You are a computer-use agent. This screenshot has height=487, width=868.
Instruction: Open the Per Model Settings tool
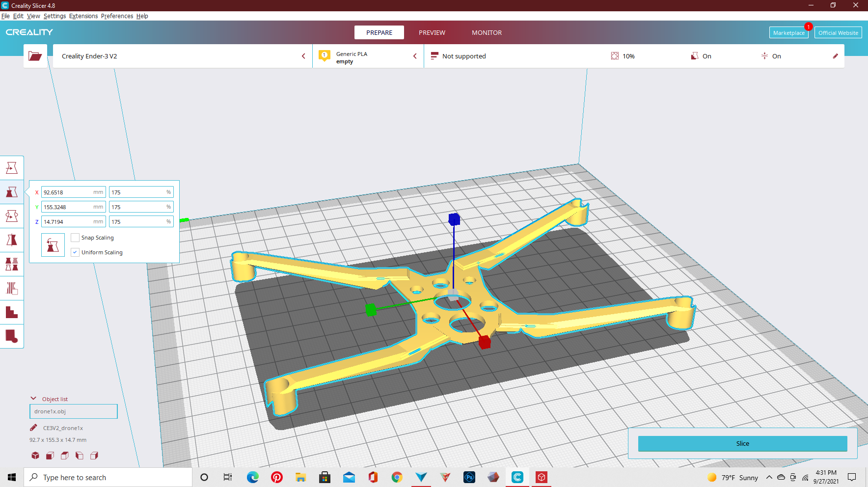(12, 264)
